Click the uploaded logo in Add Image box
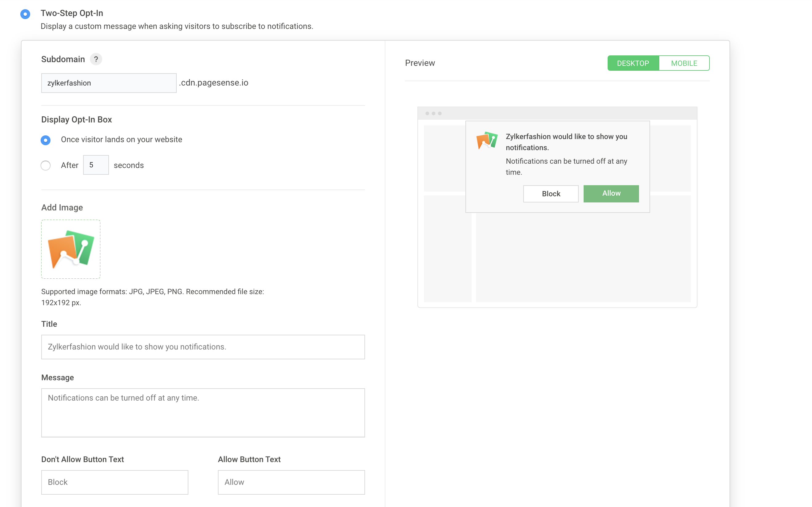This screenshot has height=507, width=812. [71, 249]
